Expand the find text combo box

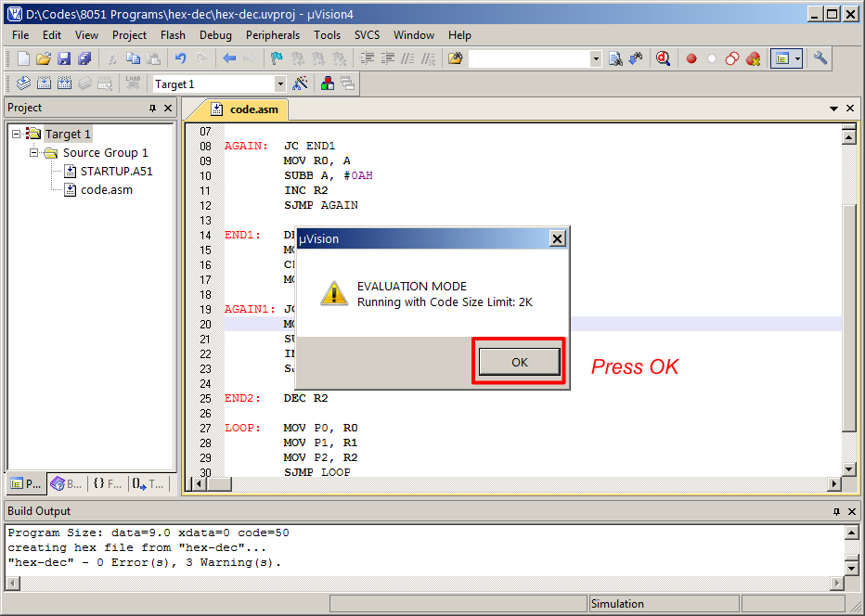595,59
